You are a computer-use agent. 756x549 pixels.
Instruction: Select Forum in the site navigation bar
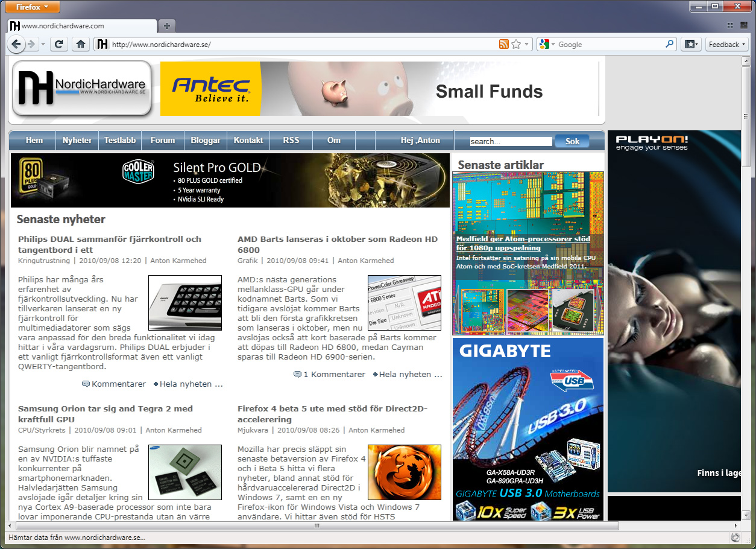pos(162,140)
